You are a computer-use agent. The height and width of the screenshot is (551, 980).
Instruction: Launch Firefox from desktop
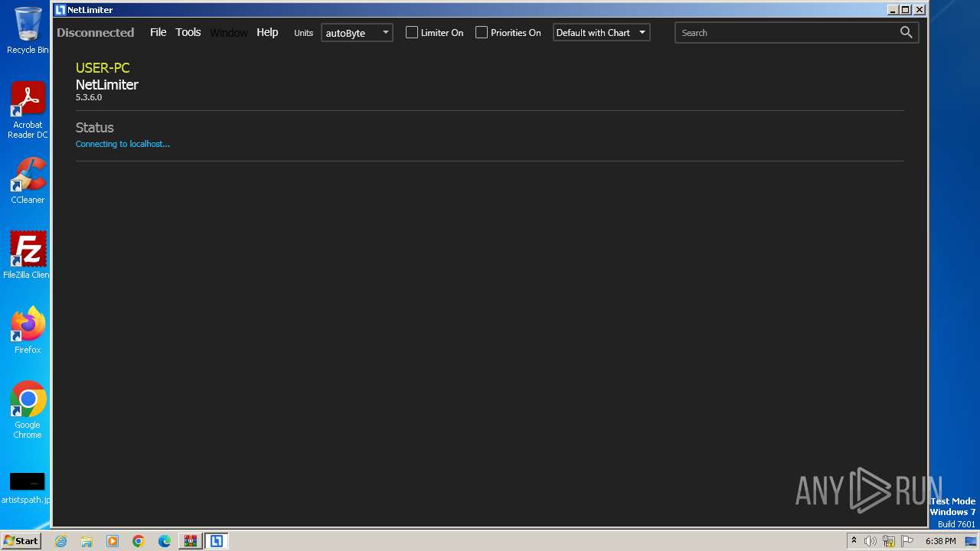(x=28, y=330)
